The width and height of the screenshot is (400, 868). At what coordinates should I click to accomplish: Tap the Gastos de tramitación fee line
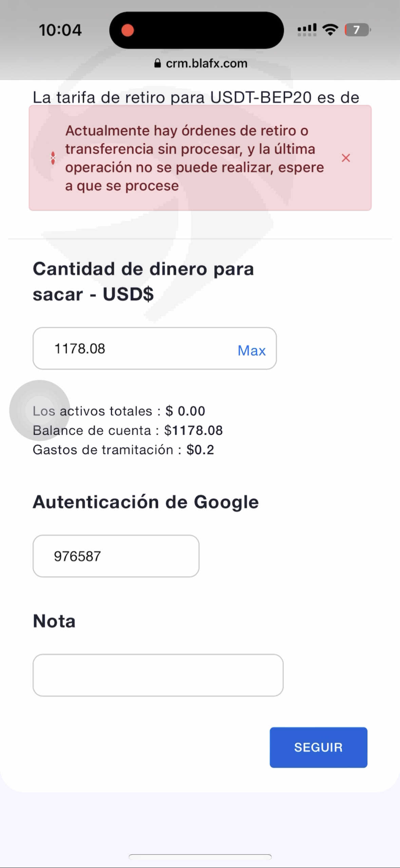point(123,450)
